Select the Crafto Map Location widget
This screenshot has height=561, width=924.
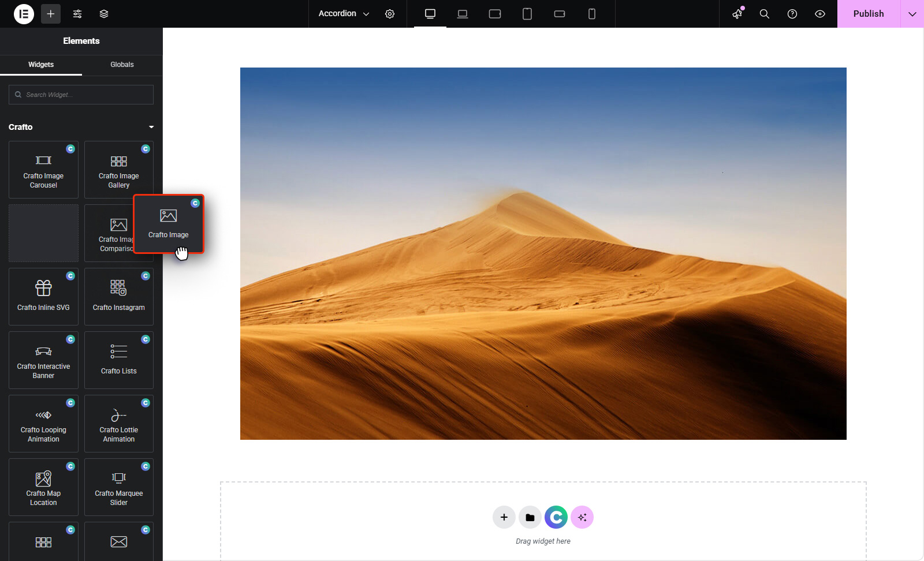[x=43, y=487]
